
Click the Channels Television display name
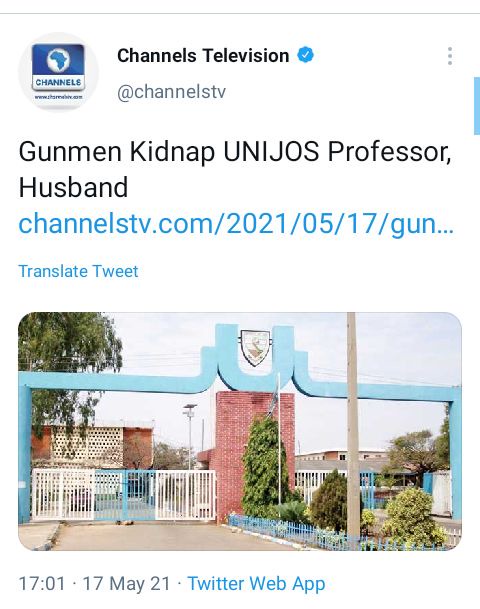coord(203,56)
